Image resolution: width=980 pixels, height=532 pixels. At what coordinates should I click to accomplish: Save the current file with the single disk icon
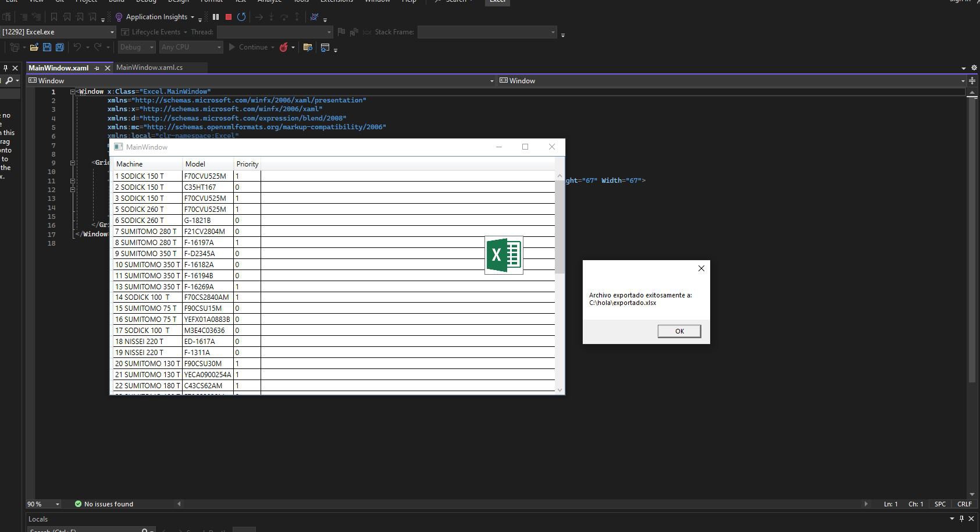click(x=47, y=47)
